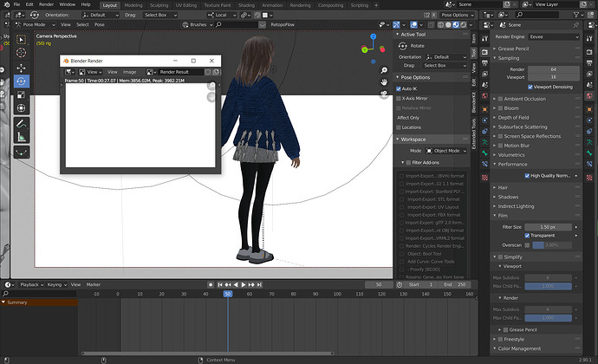Open the header Orientation Default dropdown
Viewport: 598px width, 364px height.
click(x=101, y=16)
